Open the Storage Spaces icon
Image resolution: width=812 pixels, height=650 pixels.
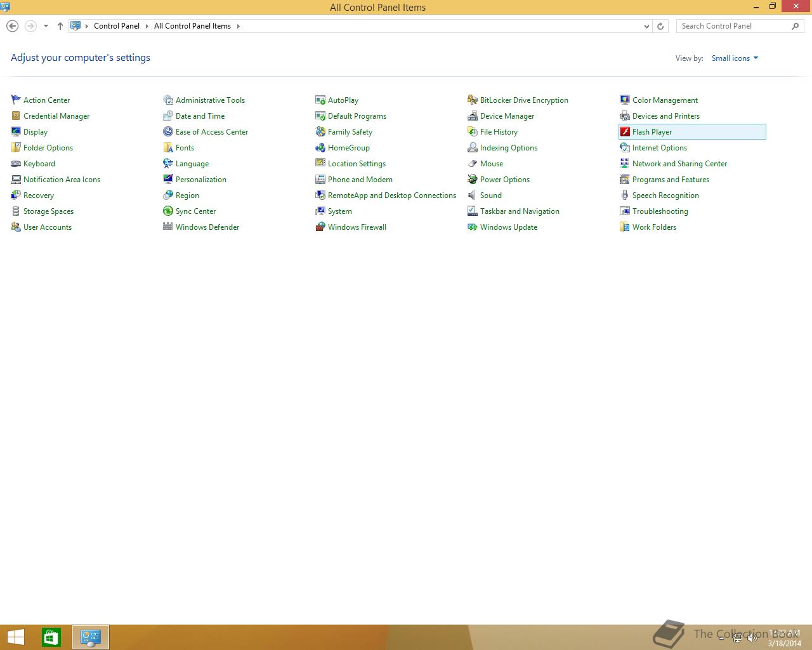(x=16, y=211)
